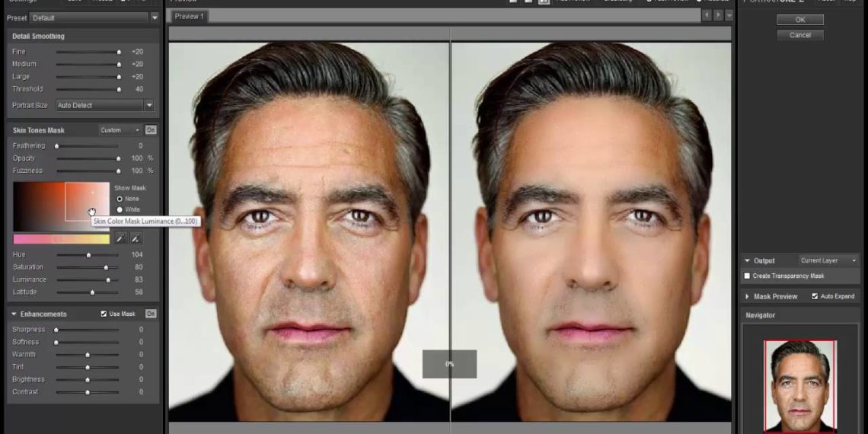Image resolution: width=868 pixels, height=434 pixels.
Task: Adjust the Feathering slider
Action: 88,146
